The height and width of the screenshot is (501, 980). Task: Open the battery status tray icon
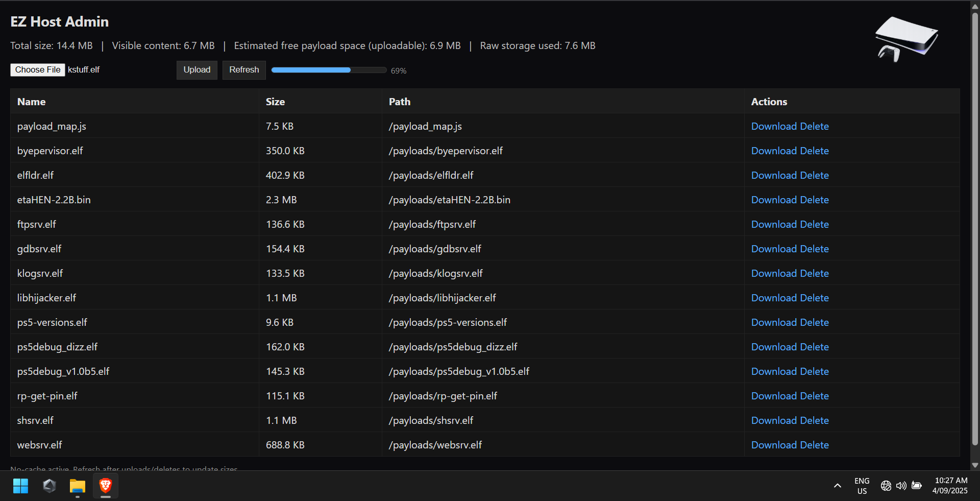click(x=917, y=486)
